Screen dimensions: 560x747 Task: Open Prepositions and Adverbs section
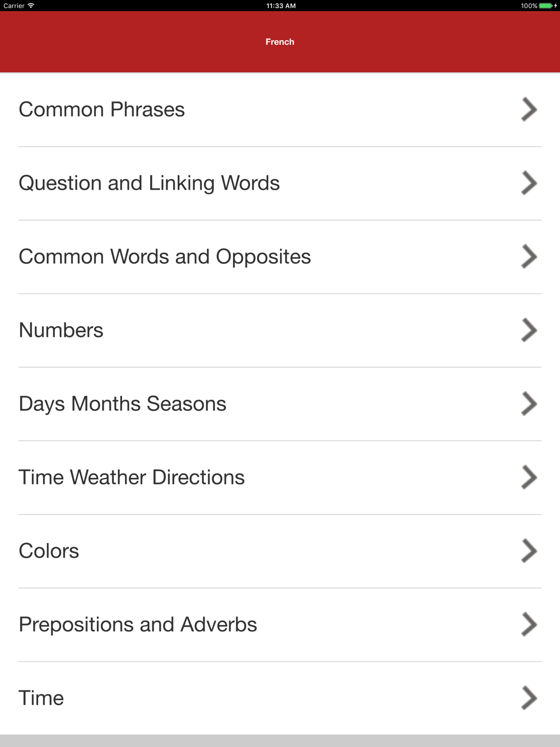click(138, 624)
